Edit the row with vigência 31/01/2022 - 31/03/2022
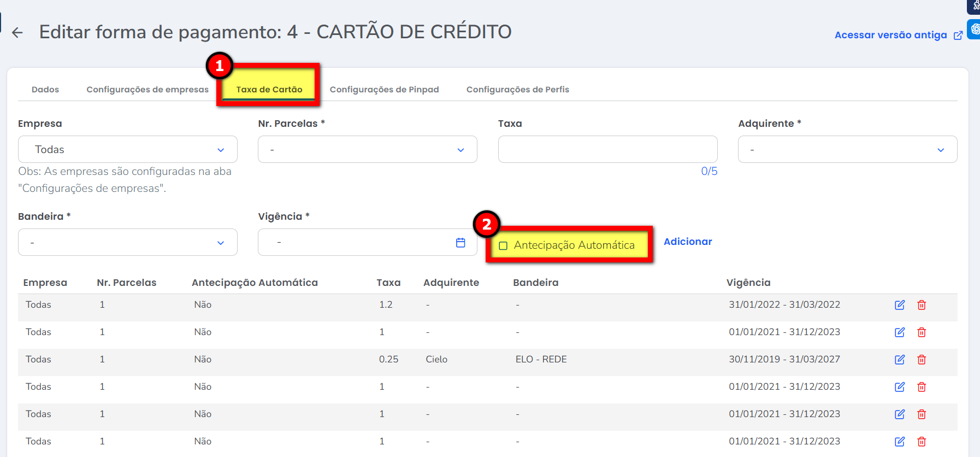Screen dimensions: 980x457 click(x=900, y=305)
